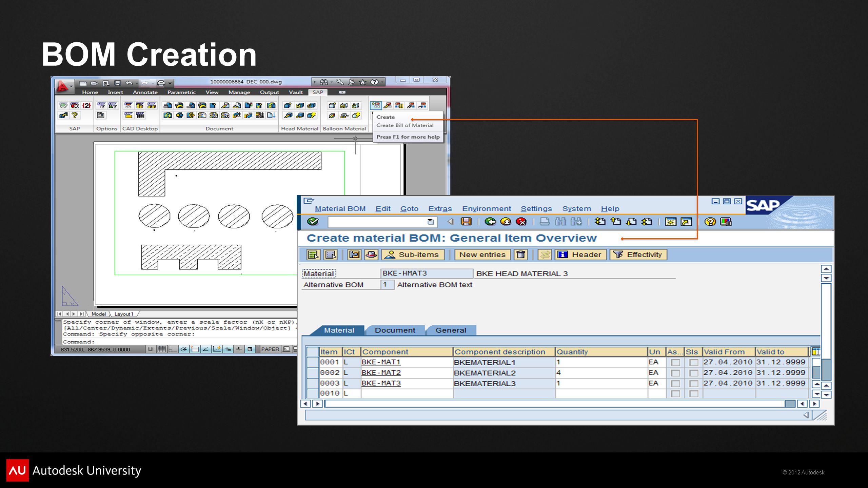The height and width of the screenshot is (488, 868).
Task: Click the New entries button
Action: tap(482, 255)
